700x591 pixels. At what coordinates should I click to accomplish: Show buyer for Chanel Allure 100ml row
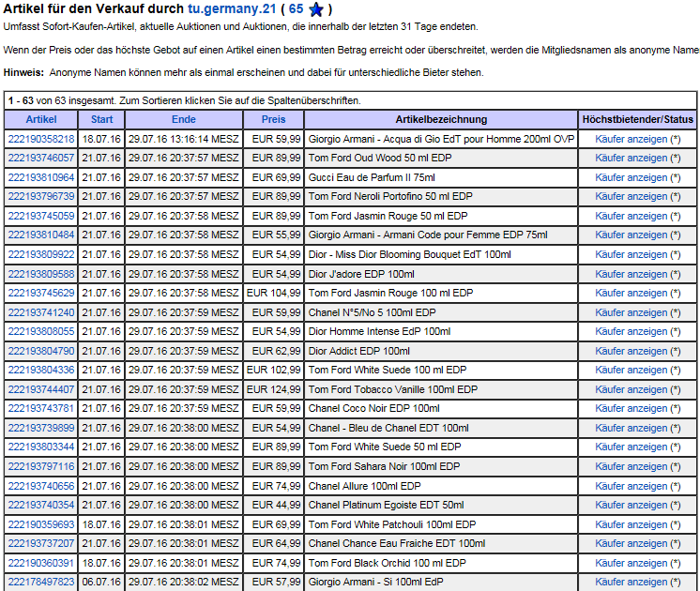point(631,485)
